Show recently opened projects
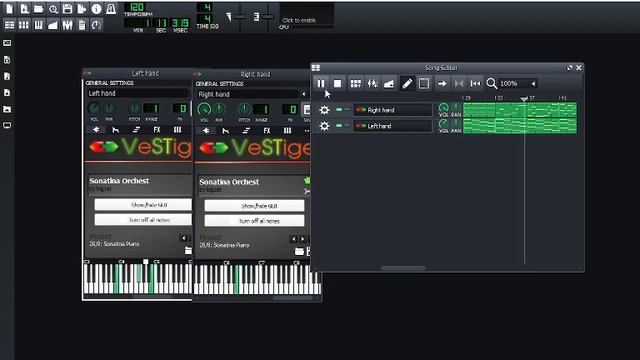This screenshot has height=360, width=640. click(53, 9)
